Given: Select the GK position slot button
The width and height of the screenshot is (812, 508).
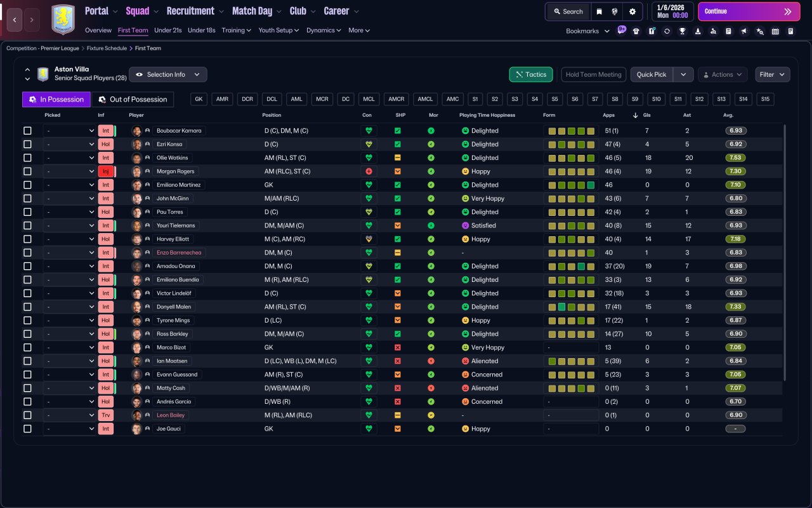Looking at the screenshot, I should pos(199,99).
